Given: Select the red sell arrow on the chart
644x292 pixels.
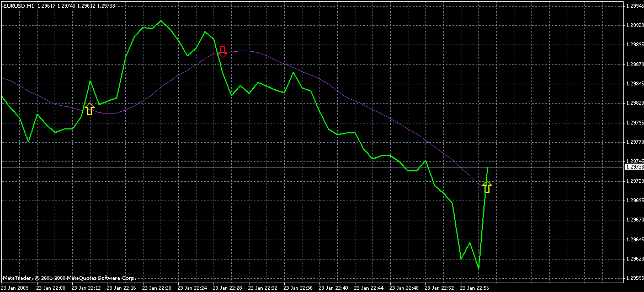Looking at the screenshot, I should [222, 52].
